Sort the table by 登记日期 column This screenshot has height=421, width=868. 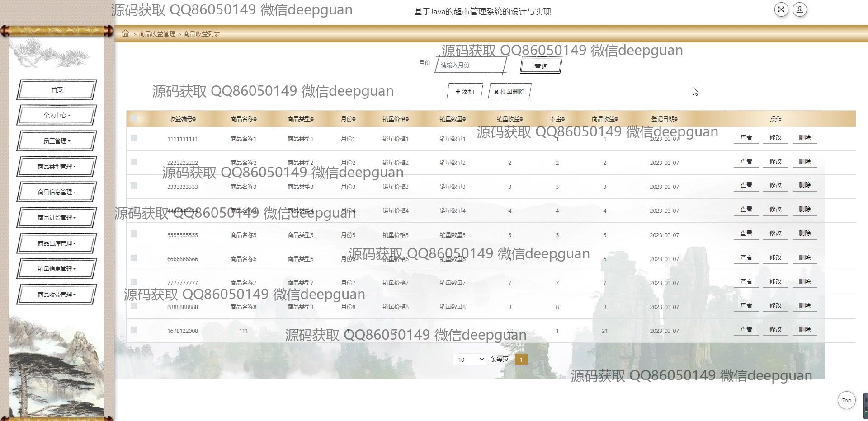pyautogui.click(x=664, y=119)
